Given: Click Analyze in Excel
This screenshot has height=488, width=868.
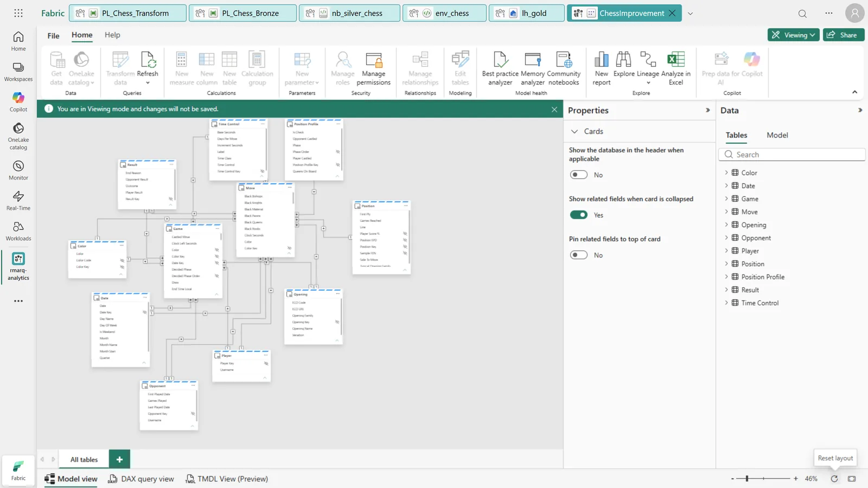Looking at the screenshot, I should point(676,68).
